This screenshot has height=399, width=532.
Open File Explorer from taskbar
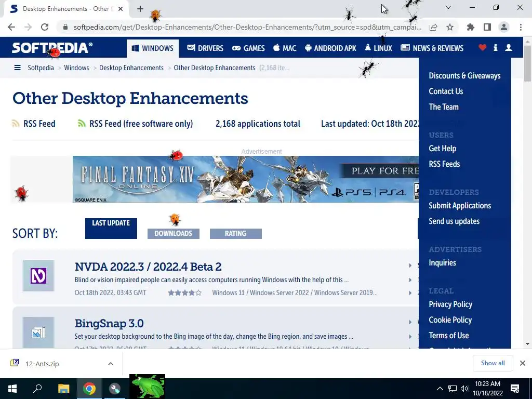tap(63, 389)
